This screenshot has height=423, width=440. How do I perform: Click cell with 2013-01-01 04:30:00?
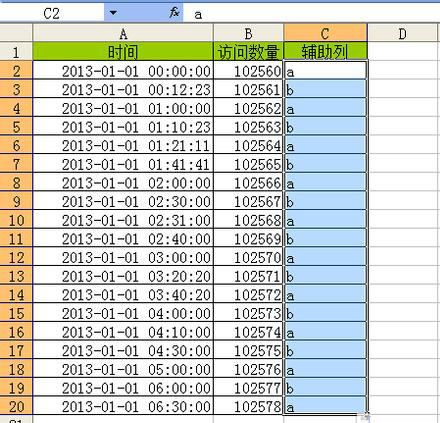pos(123,350)
